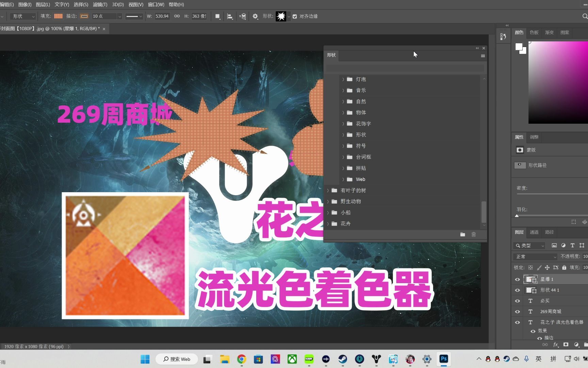The width and height of the screenshot is (588, 368).
Task: Open the 滤镜(T) menu
Action: [x=100, y=4]
